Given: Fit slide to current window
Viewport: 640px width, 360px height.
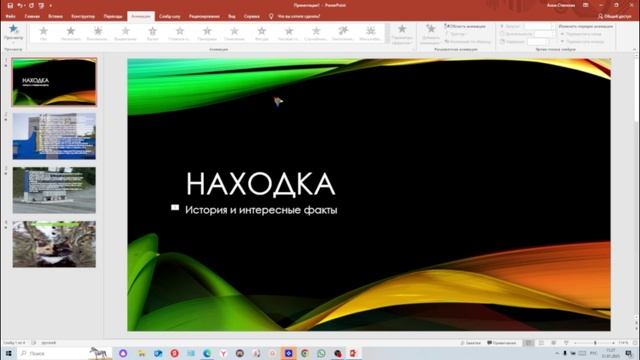Looking at the screenshot, I should [x=635, y=343].
